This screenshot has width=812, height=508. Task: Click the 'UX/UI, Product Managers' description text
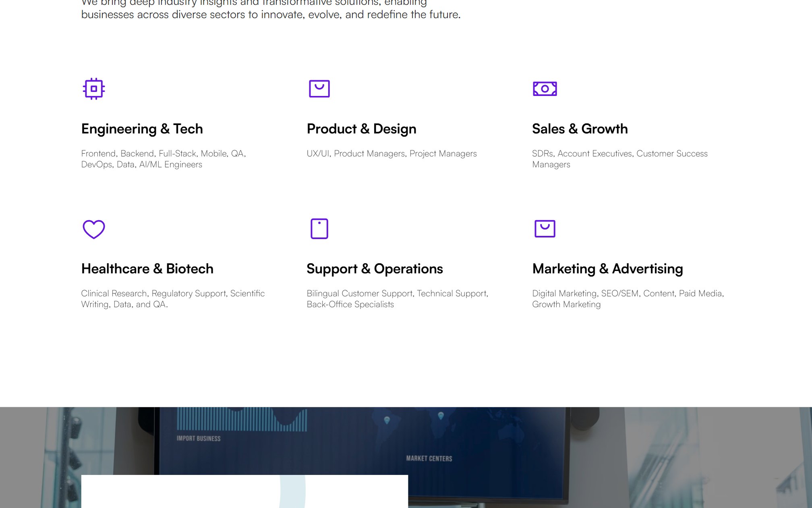[392, 154]
